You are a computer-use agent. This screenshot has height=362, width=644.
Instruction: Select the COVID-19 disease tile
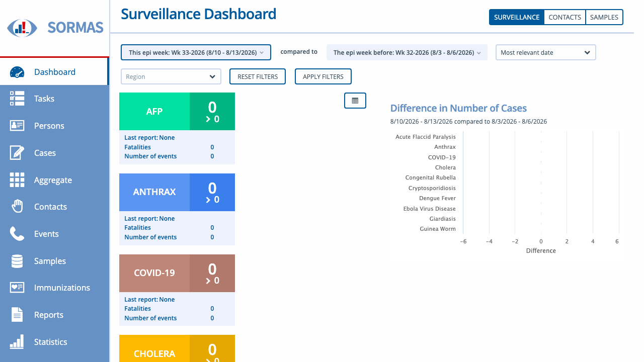pos(154,273)
